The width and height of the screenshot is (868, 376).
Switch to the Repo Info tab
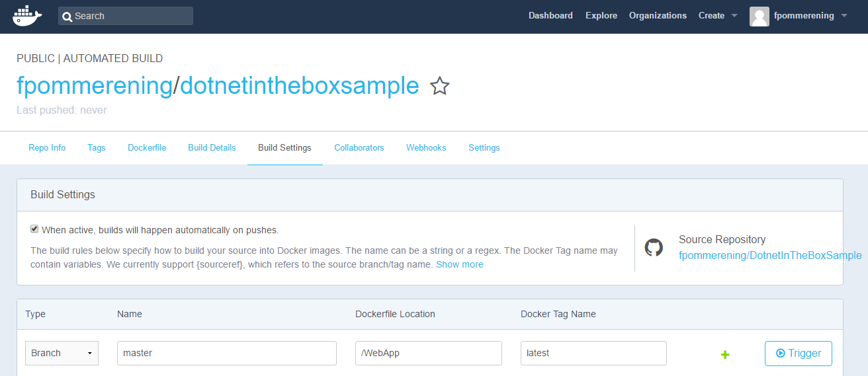47,147
